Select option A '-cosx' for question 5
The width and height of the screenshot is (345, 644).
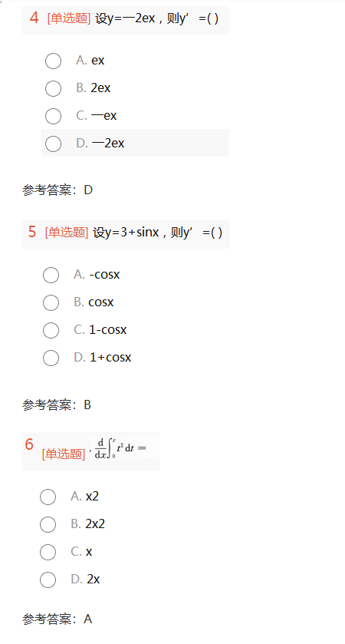51,276
